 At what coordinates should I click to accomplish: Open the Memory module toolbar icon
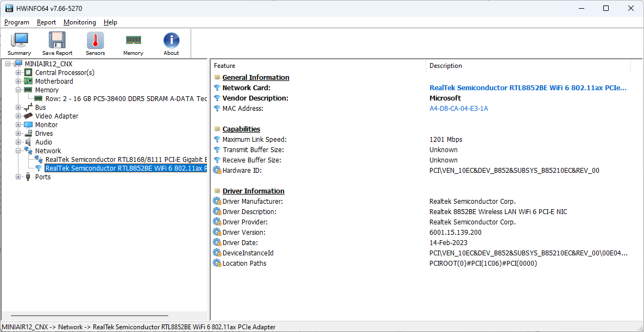tap(133, 40)
